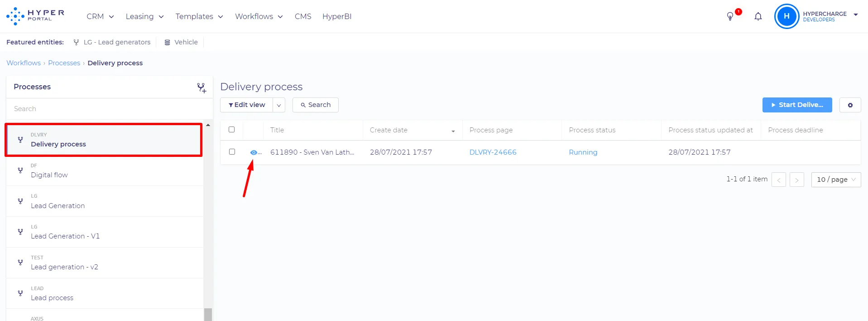Expand the Leasing menu
Image resolution: width=868 pixels, height=321 pixels.
point(144,16)
